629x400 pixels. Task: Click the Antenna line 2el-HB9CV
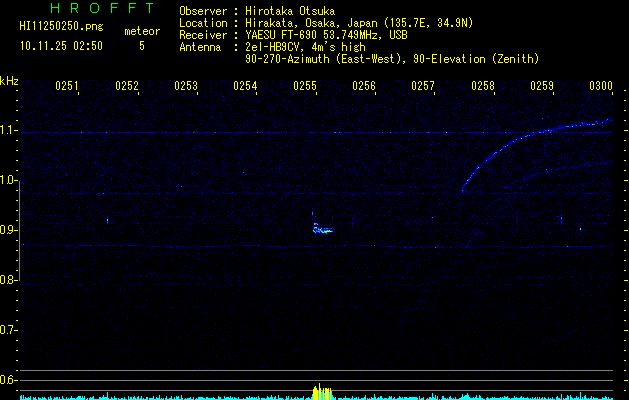272,47
